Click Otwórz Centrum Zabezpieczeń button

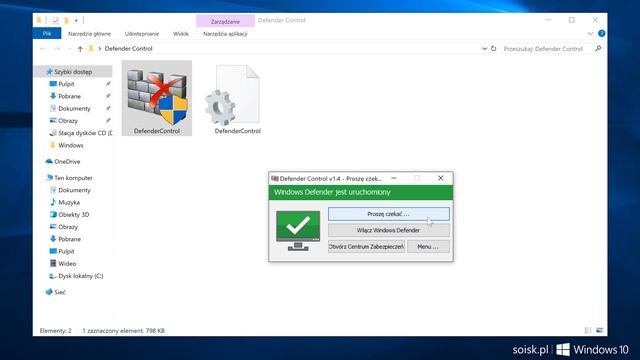pos(366,247)
